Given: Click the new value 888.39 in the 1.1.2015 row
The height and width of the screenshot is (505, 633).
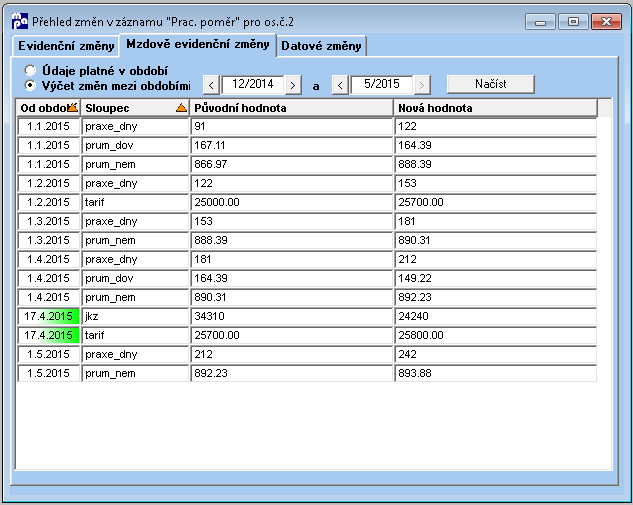Looking at the screenshot, I should 495,164.
